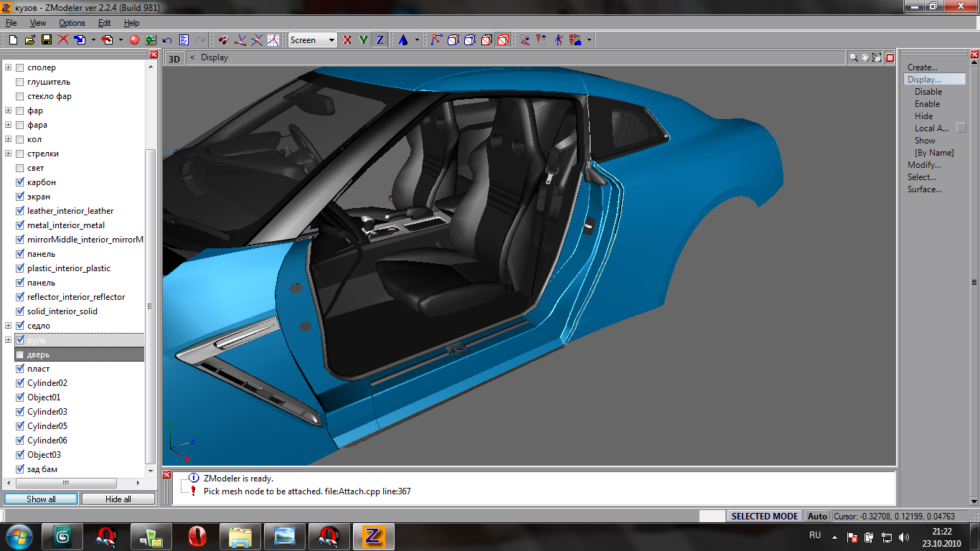
Task: Click Opera browser in the taskbar
Action: pos(198,536)
